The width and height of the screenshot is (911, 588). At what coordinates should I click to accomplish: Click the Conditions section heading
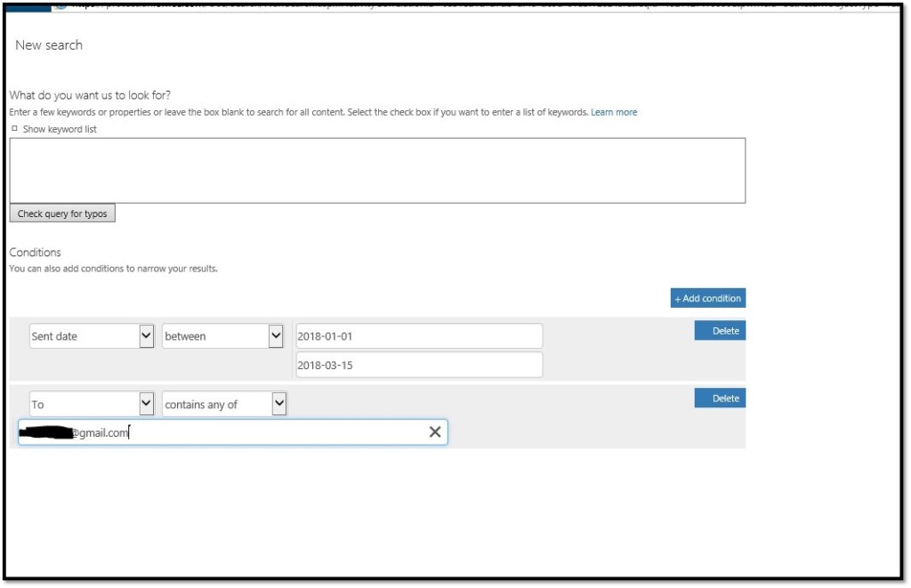pos(35,253)
